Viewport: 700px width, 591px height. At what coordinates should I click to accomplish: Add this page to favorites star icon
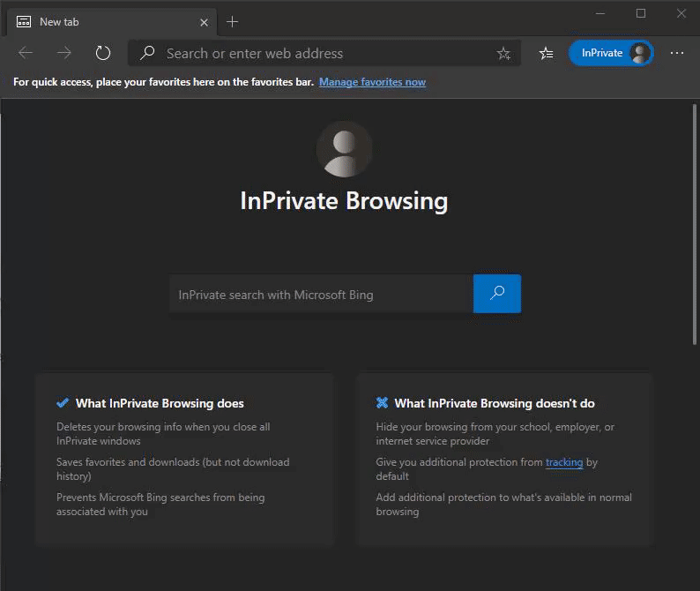tap(503, 54)
